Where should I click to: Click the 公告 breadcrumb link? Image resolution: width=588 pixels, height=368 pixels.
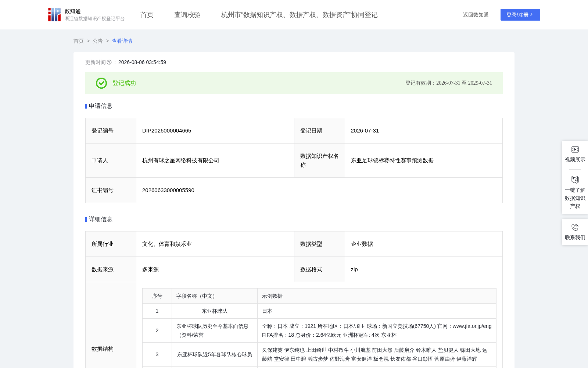coord(98,41)
